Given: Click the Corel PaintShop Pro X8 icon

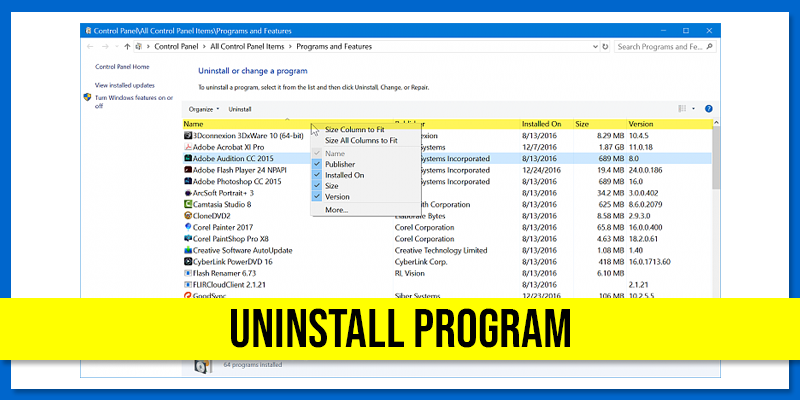Looking at the screenshot, I should (x=188, y=239).
